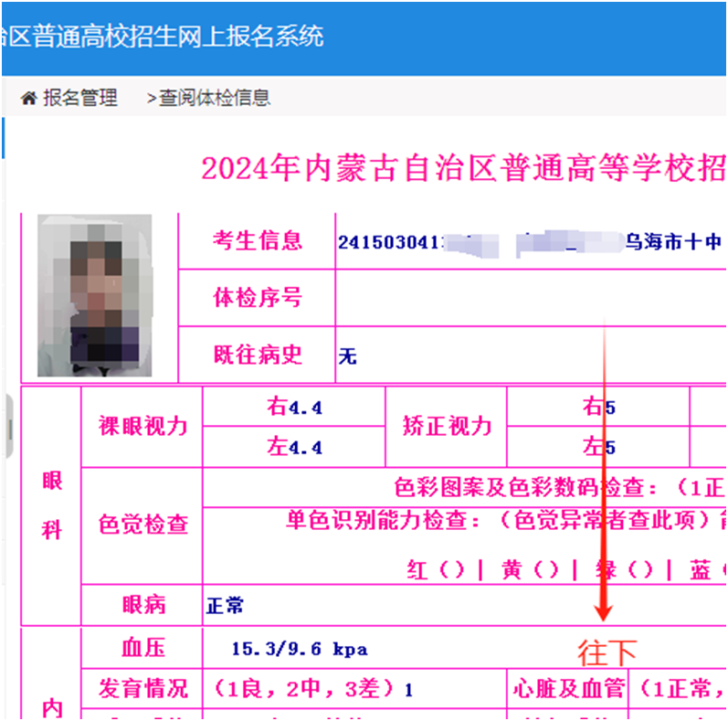Select the 裸眼视力 left eye value 4.4
The height and width of the screenshot is (721, 728).
tap(294, 448)
